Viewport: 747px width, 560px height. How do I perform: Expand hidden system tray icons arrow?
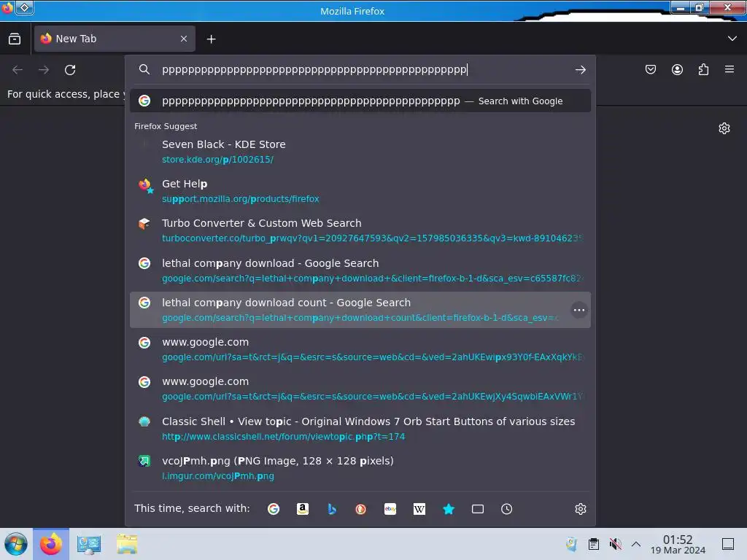point(636,544)
